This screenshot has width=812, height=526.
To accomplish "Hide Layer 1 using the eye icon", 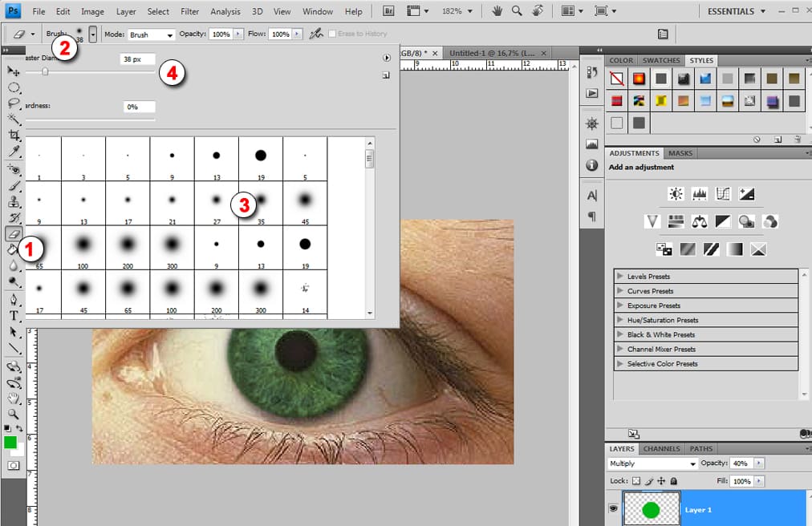I will [614, 508].
